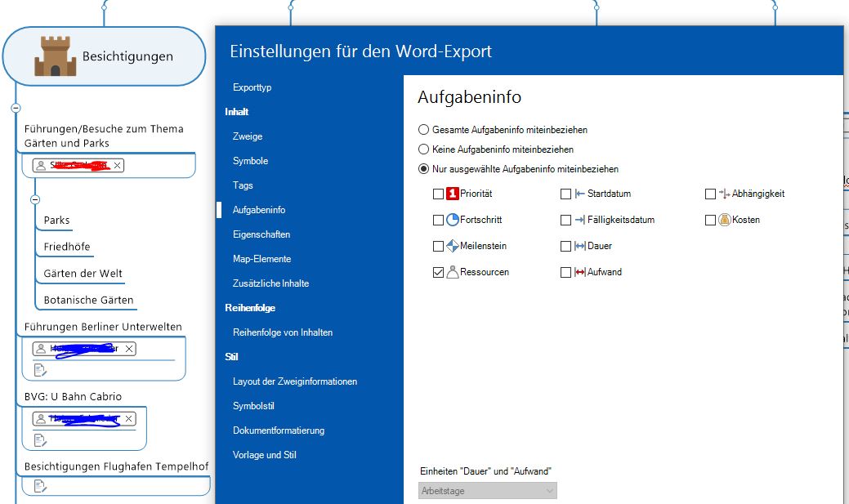Enable the Startdatum checkbox
The width and height of the screenshot is (849, 504).
point(565,194)
